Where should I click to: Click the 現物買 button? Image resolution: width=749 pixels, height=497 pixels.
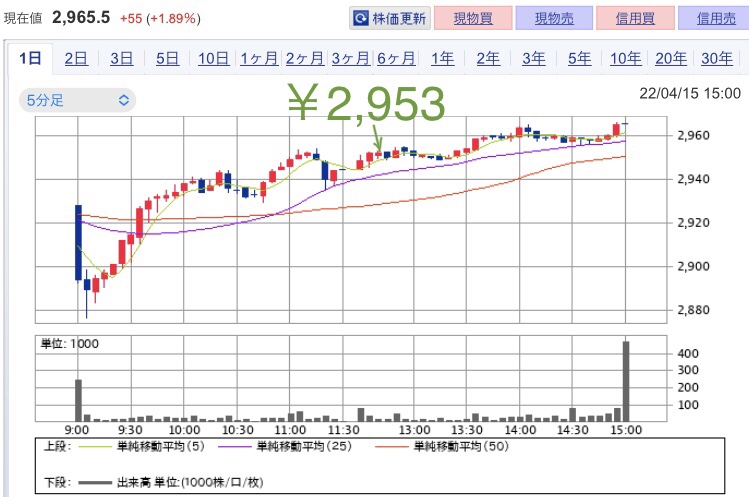point(473,18)
